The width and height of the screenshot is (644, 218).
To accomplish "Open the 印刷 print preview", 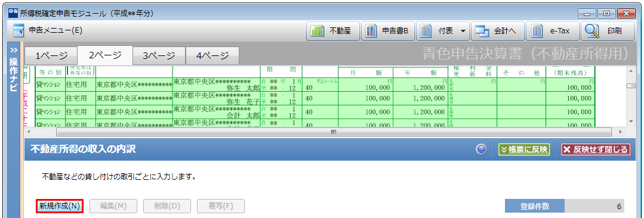I will (x=608, y=31).
